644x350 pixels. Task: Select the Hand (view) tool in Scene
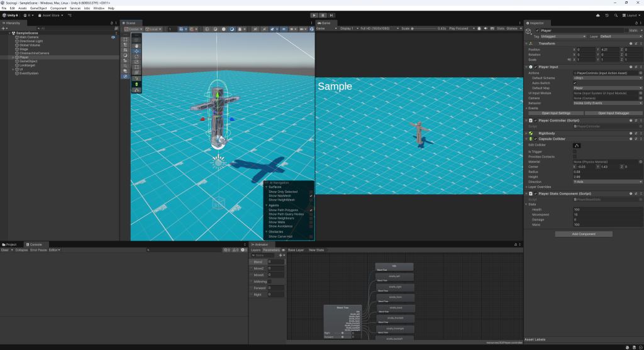pos(136,45)
